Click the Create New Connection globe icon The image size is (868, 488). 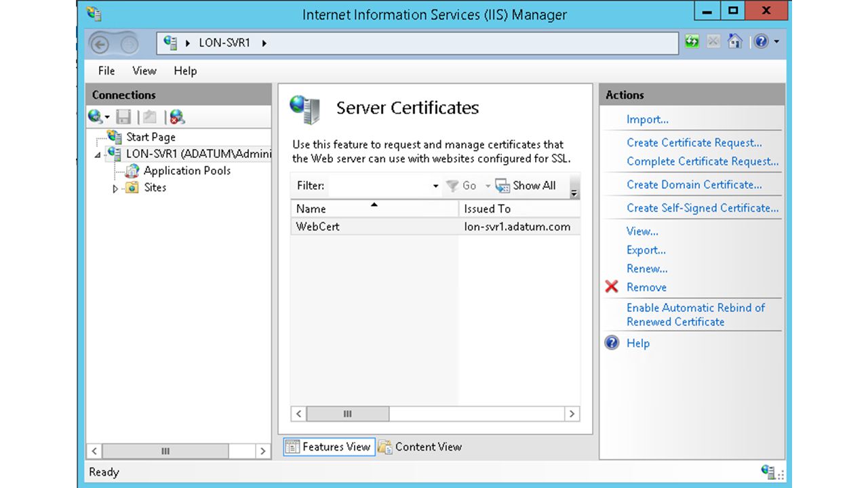point(96,117)
